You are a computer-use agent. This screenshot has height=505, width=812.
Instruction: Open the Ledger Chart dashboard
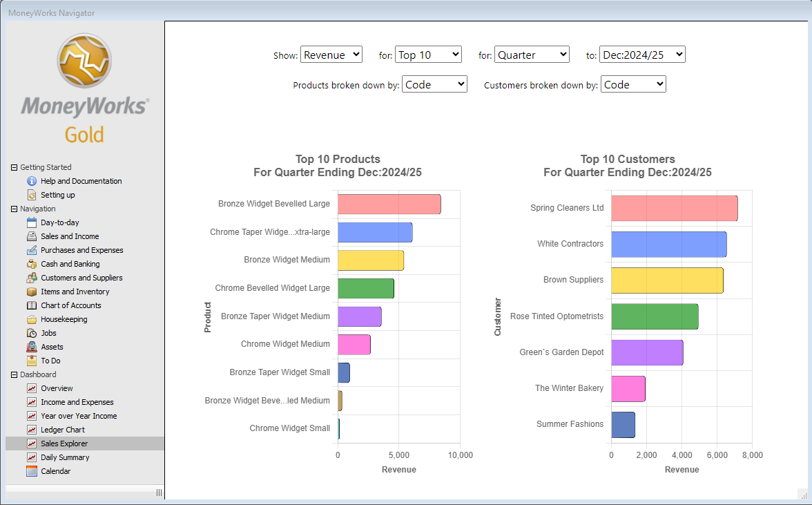click(x=63, y=430)
